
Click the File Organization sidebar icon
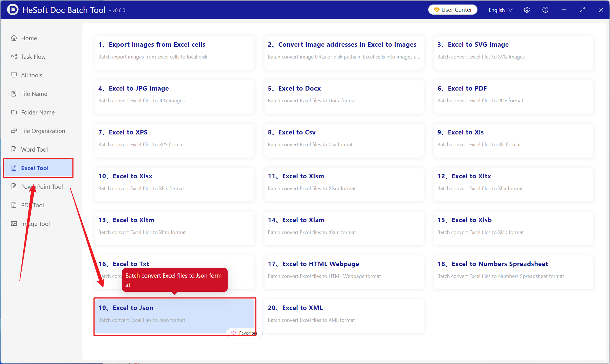coord(14,131)
